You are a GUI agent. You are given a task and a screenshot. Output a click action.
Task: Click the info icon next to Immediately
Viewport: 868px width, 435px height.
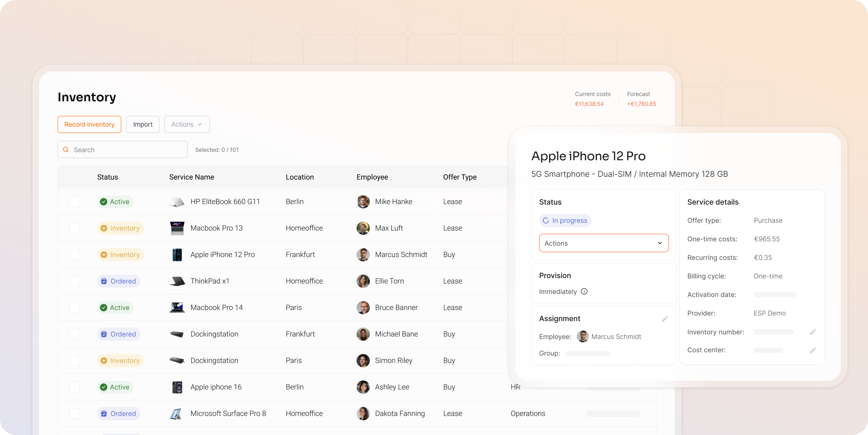(x=584, y=291)
